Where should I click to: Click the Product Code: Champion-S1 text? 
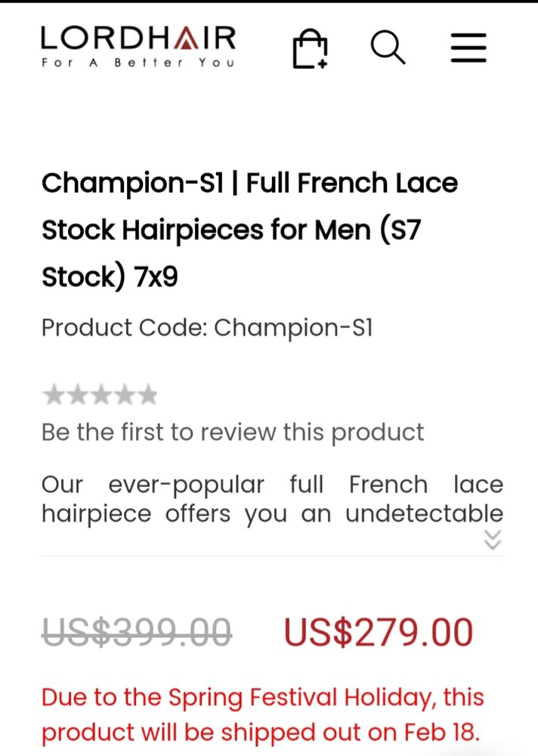[207, 327]
